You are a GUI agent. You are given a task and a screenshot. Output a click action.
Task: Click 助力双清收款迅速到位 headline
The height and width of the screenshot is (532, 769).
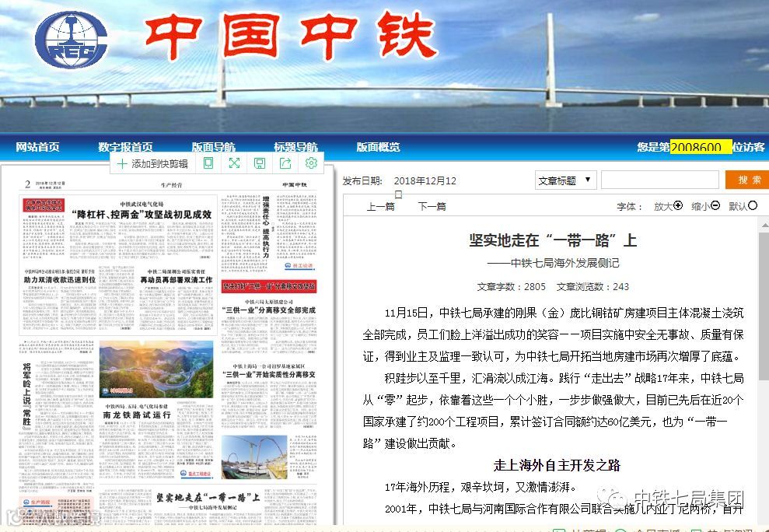59,280
